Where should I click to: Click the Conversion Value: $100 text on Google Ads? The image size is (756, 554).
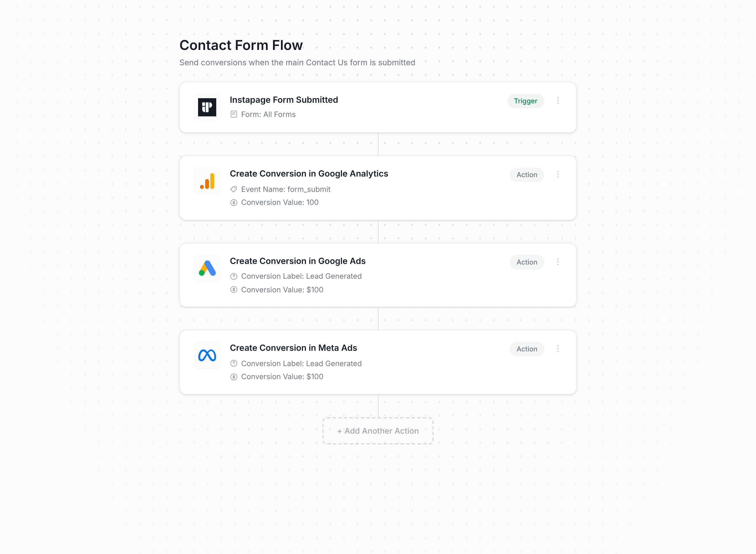click(x=282, y=289)
